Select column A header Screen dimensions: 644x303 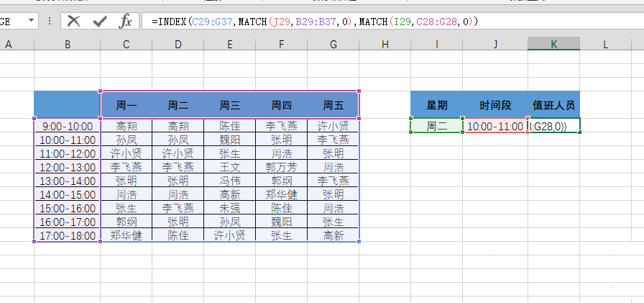(8, 45)
